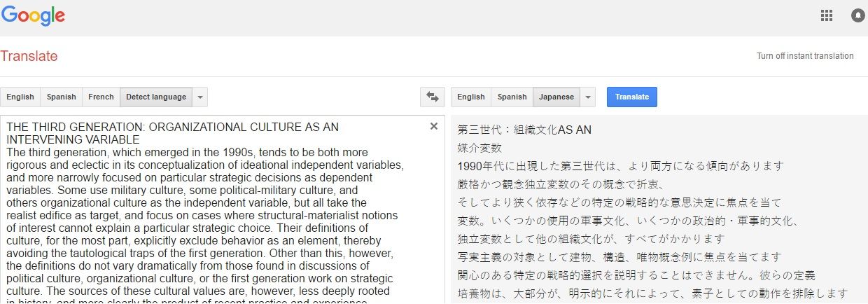This screenshot has width=868, height=304.
Task: Click source line 'rigorous and eclectic in its'
Action: pos(205,165)
